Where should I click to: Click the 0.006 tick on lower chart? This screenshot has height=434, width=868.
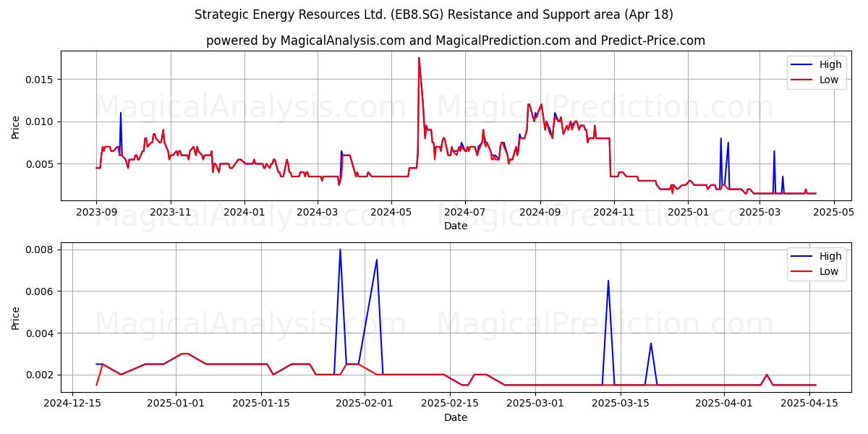(41, 292)
